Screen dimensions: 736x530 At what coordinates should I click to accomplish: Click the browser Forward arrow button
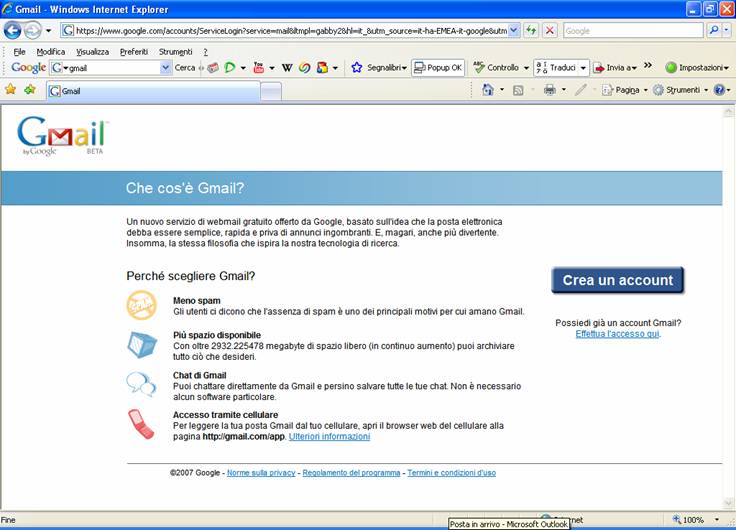coord(32,31)
